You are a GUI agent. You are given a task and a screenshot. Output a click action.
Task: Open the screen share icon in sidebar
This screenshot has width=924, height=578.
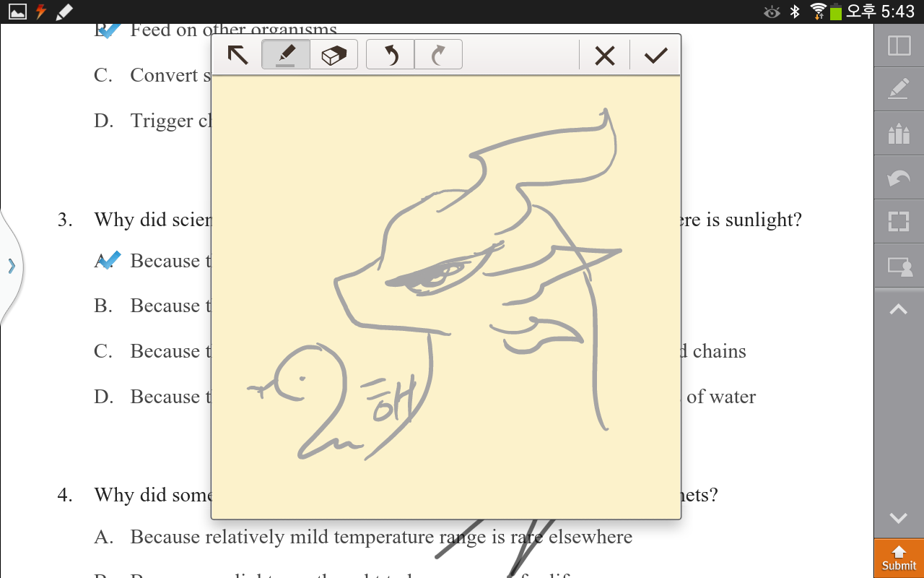899,266
